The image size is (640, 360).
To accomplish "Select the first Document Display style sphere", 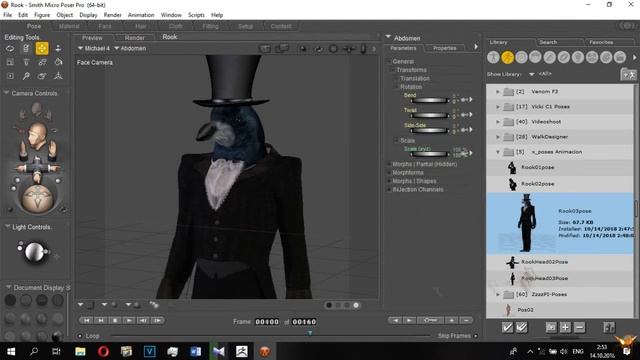I will pyautogui.click(x=10, y=300).
